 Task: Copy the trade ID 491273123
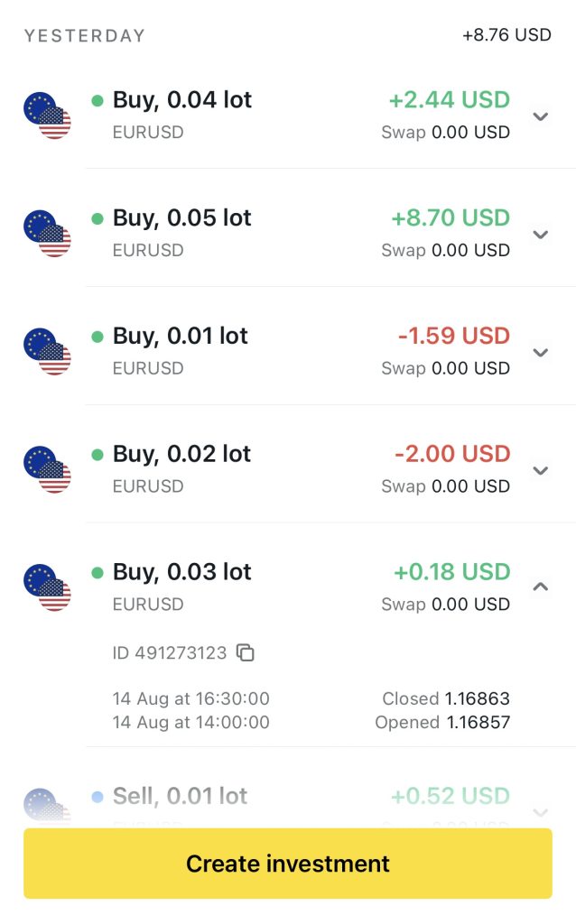tap(245, 652)
